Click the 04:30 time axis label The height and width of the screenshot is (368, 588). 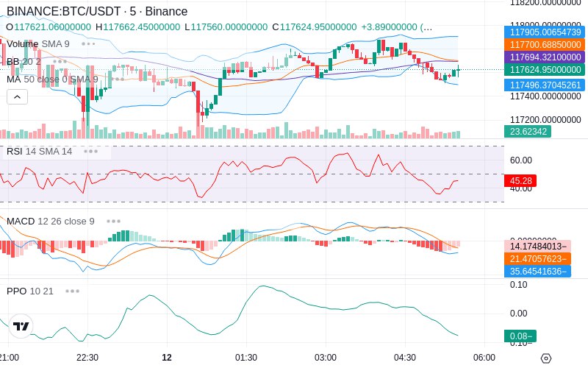pos(405,358)
